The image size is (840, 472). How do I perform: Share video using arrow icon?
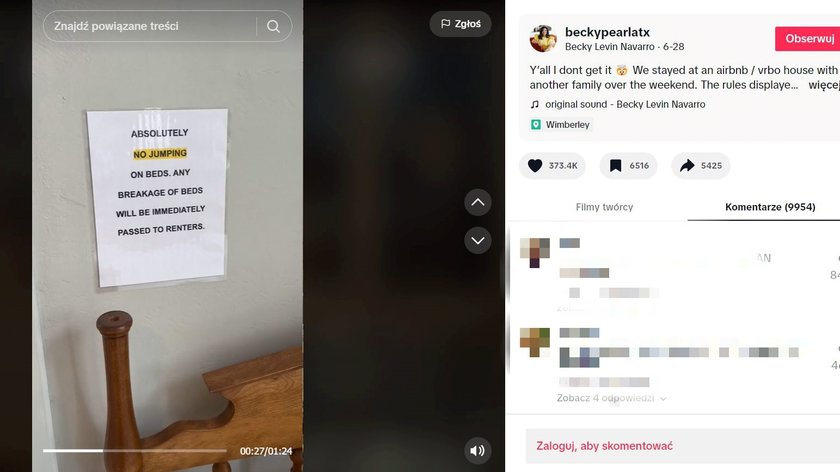coord(687,166)
